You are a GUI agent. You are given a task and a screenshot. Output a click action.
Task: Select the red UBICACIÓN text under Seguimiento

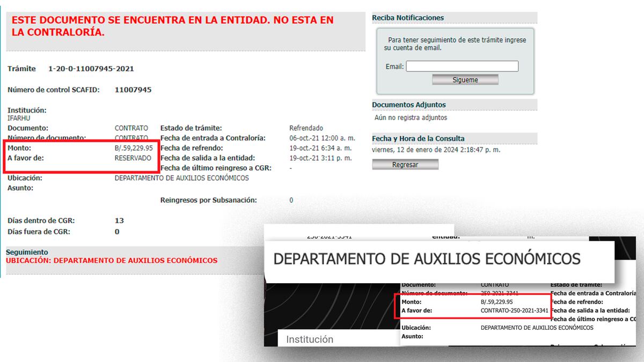[x=112, y=261]
